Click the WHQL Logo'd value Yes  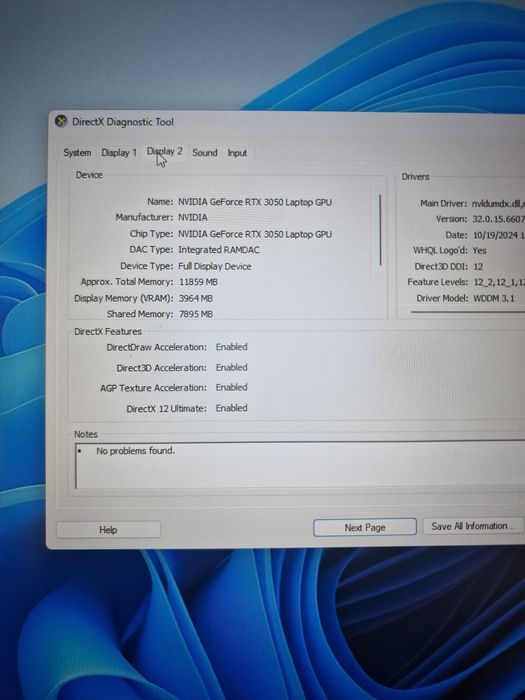coord(479,250)
